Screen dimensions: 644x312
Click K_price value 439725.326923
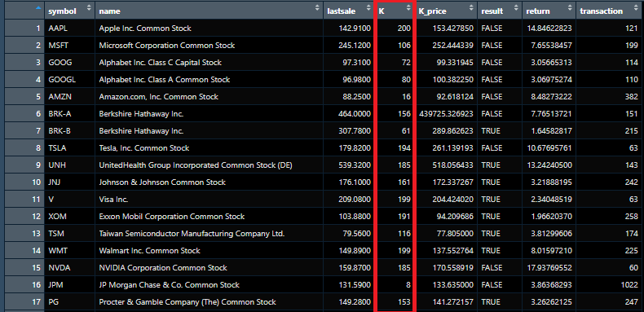tap(446, 114)
